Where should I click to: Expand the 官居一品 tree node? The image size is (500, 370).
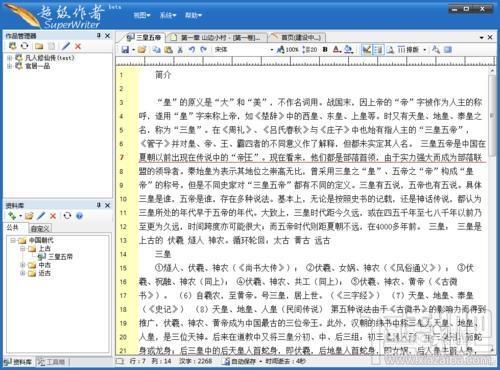pyautogui.click(x=9, y=66)
